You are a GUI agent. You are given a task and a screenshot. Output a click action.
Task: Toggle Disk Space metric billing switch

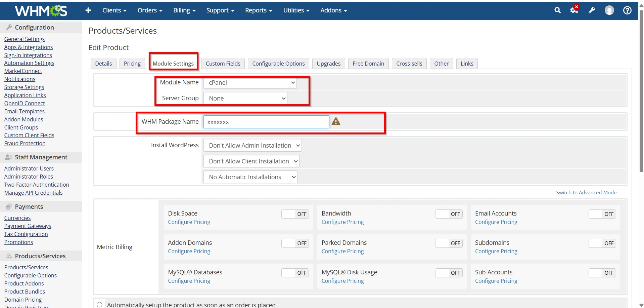coord(295,214)
